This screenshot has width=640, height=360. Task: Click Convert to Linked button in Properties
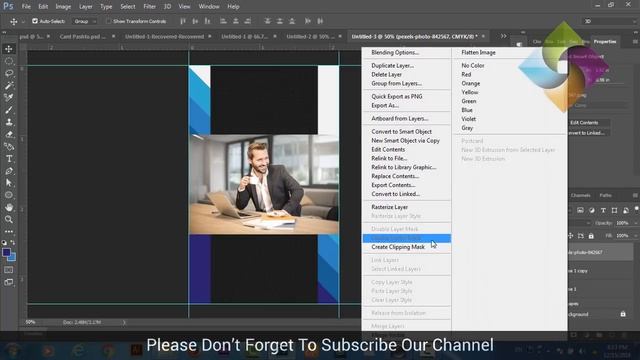[x=586, y=133]
